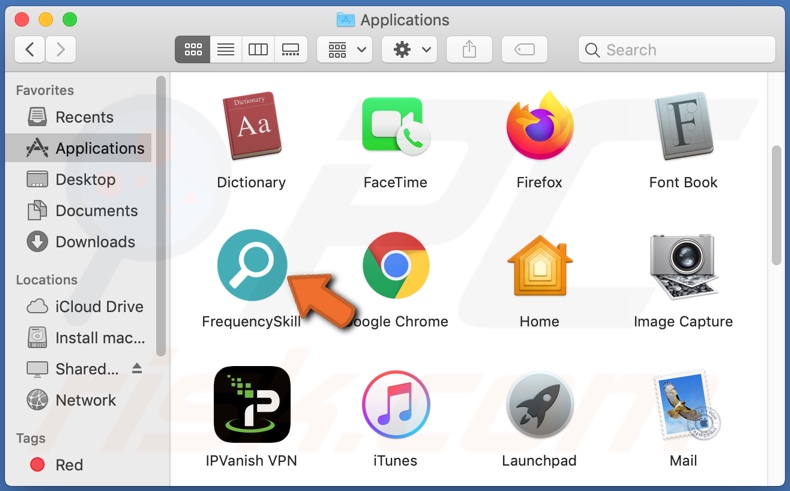Screen dimensions: 790x491
Task: Go back with the left chevron button
Action: [x=30, y=49]
